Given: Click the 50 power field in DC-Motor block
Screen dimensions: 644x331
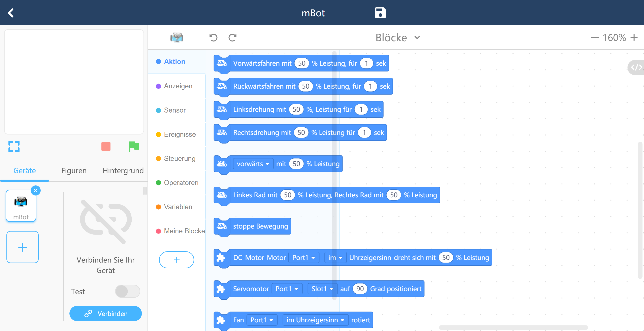Looking at the screenshot, I should click(x=446, y=258).
